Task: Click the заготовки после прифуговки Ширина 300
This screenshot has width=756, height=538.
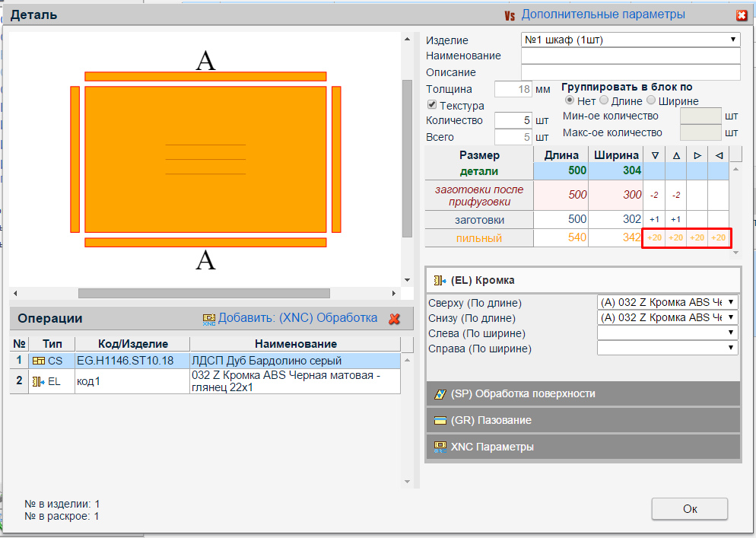Action: [x=616, y=195]
